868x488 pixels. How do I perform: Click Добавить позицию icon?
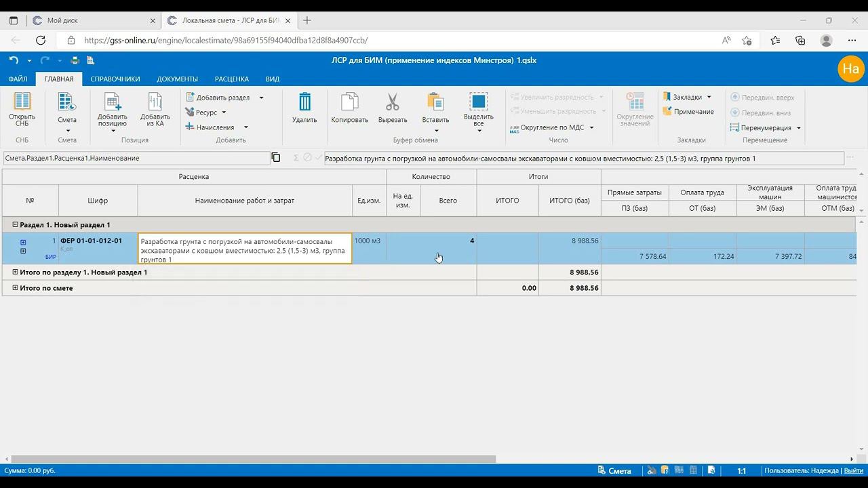coord(112,102)
